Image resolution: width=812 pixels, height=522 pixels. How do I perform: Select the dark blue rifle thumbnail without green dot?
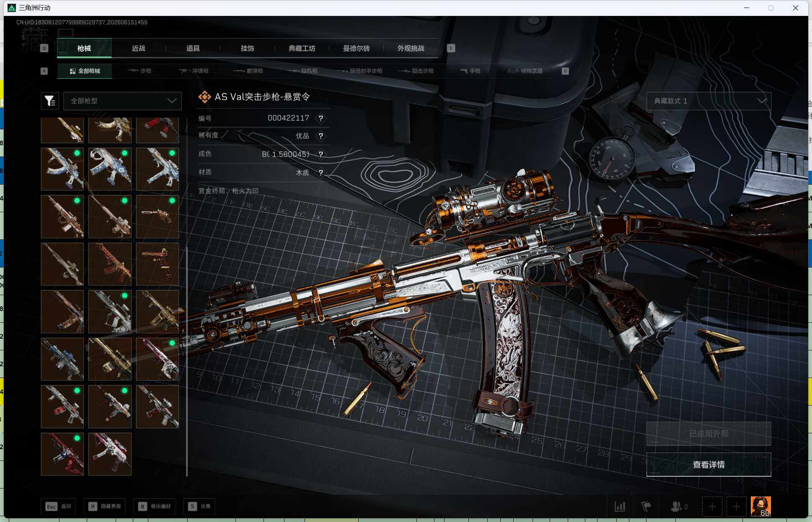[62, 359]
